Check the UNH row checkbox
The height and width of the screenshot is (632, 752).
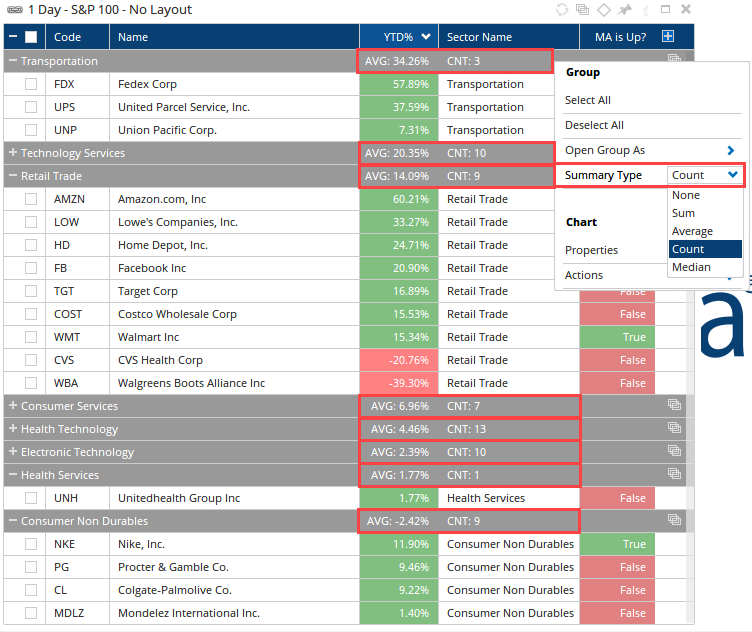click(x=31, y=498)
